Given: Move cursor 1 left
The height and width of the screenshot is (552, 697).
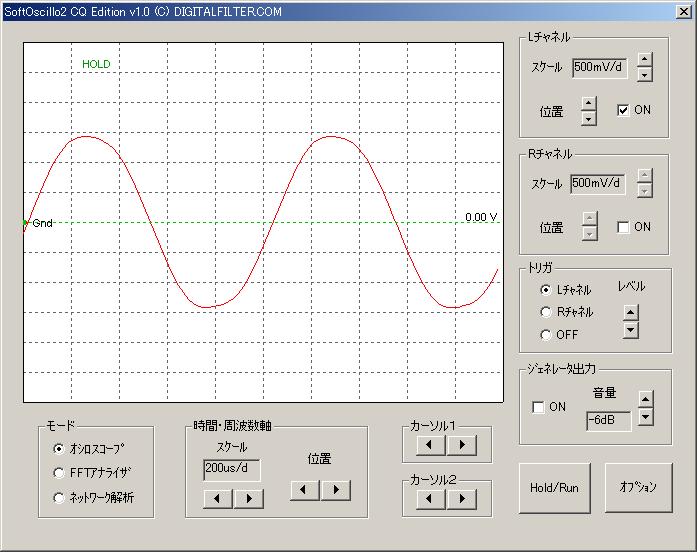Looking at the screenshot, I should coord(430,444).
